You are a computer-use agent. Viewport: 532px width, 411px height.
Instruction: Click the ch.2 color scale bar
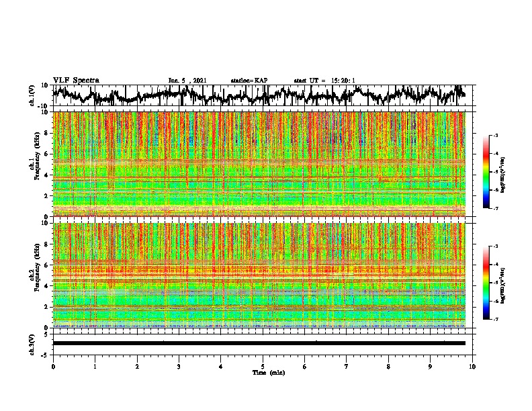tap(486, 283)
